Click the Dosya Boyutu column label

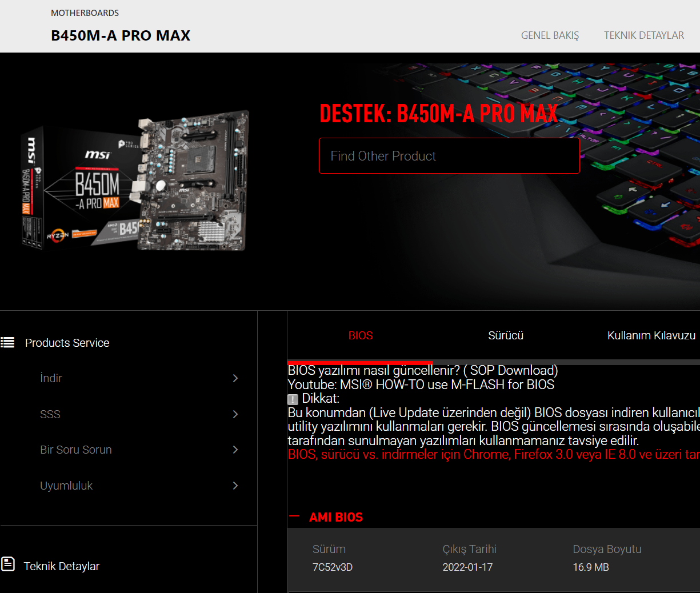click(x=607, y=549)
